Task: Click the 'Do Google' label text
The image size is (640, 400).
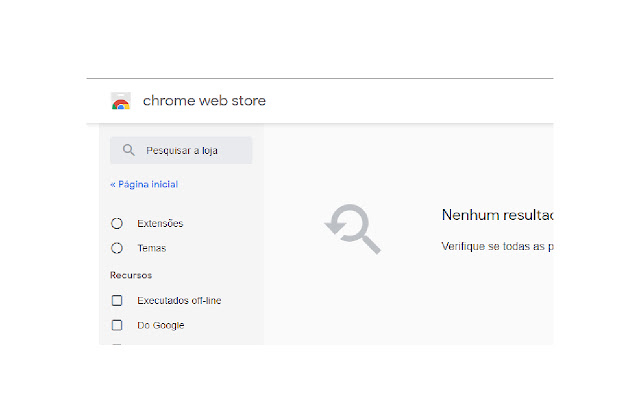Action: (x=161, y=325)
